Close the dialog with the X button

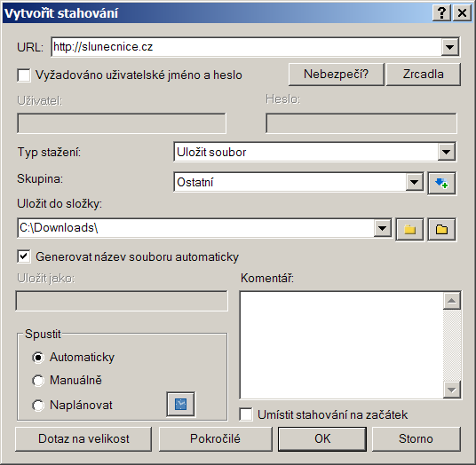click(x=462, y=13)
